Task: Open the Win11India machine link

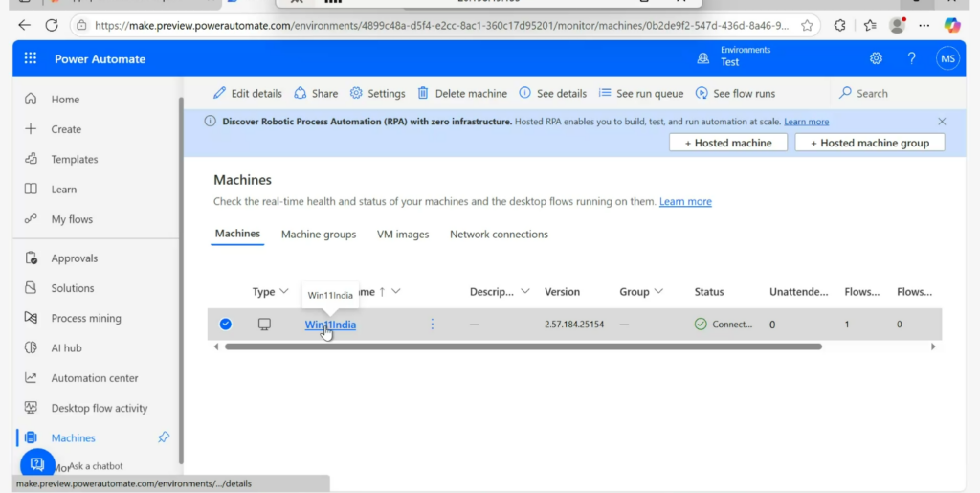Action: [330, 325]
